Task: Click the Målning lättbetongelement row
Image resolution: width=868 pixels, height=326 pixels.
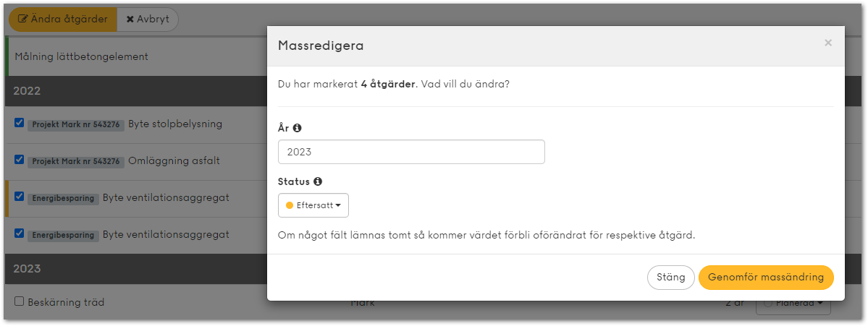Action: (x=135, y=56)
